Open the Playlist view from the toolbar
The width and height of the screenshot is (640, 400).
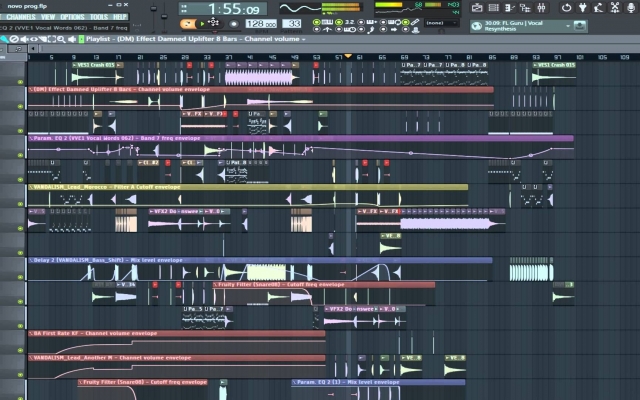477,7
